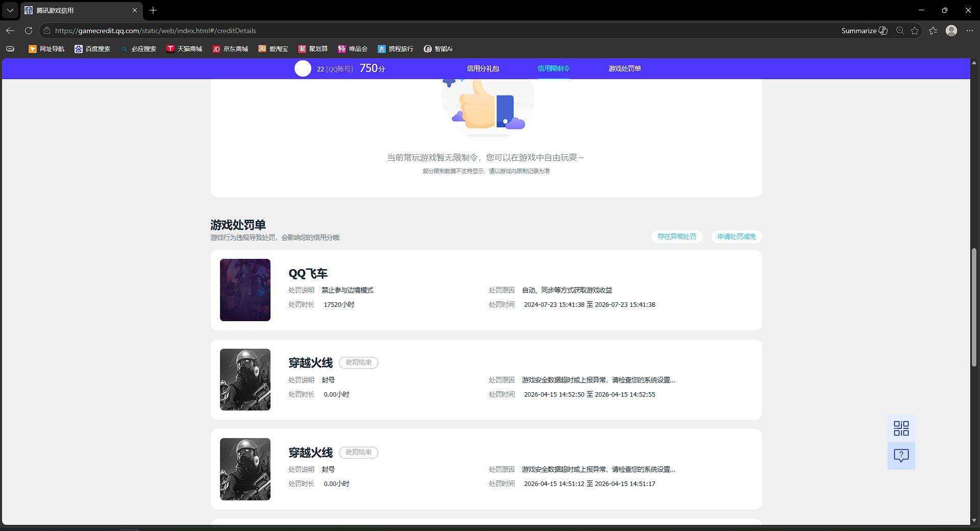Click the 禁止参与边境模式 penalty description
The height and width of the screenshot is (531, 980).
(x=348, y=290)
